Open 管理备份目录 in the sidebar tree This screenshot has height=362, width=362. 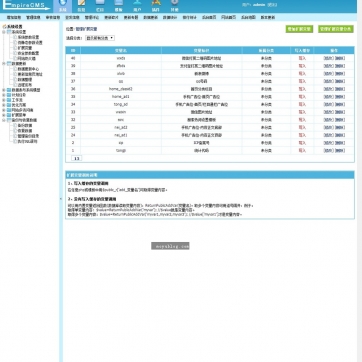click(28, 136)
